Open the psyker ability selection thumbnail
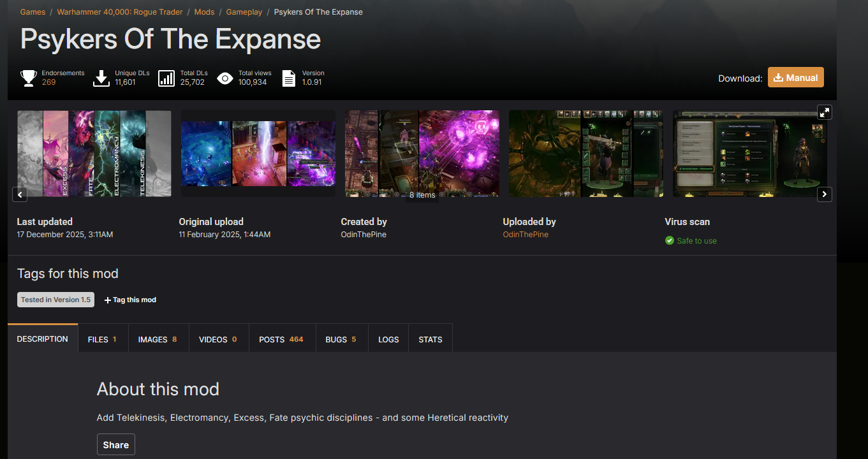 tap(750, 154)
